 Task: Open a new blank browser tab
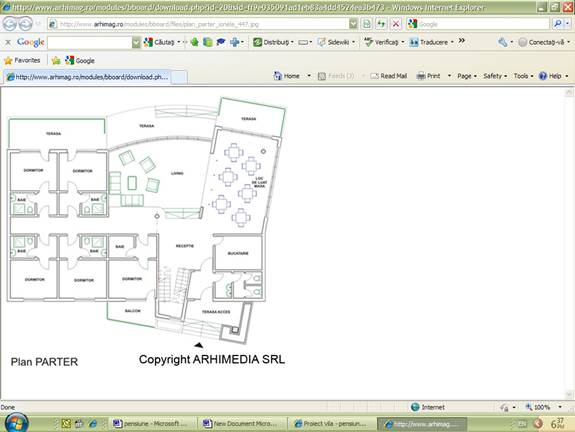click(179, 77)
